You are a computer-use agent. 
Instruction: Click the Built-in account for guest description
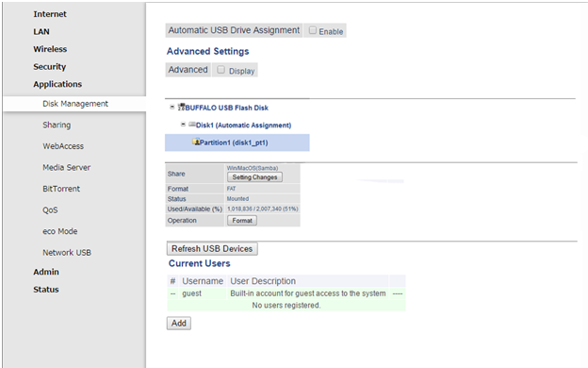tap(308, 293)
